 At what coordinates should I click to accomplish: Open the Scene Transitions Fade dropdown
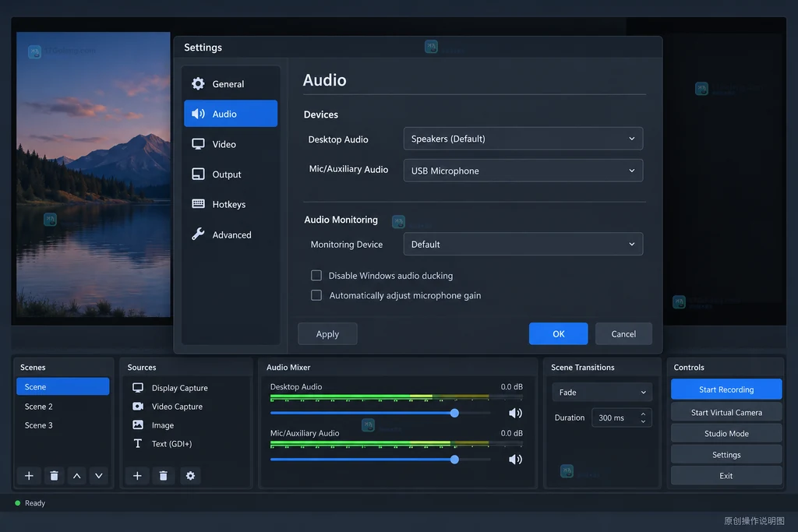[x=602, y=392]
